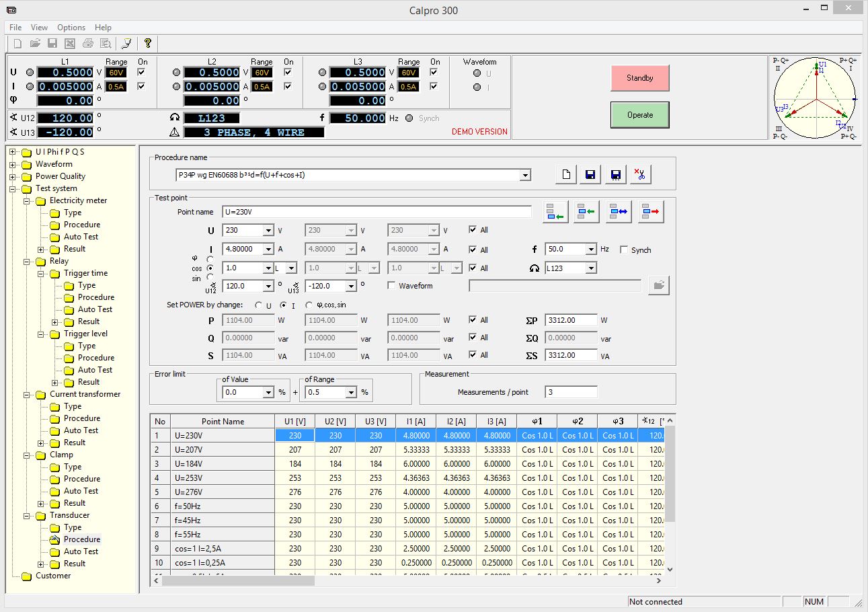Click the Save As diskette icon with dots
868x612 pixels.
point(615,175)
